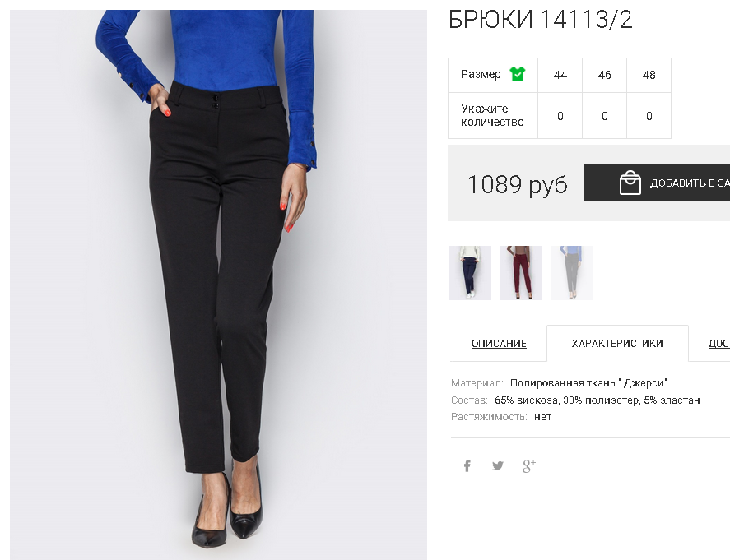Share the product on Google Plus
This screenshot has width=730, height=560.
point(529,465)
